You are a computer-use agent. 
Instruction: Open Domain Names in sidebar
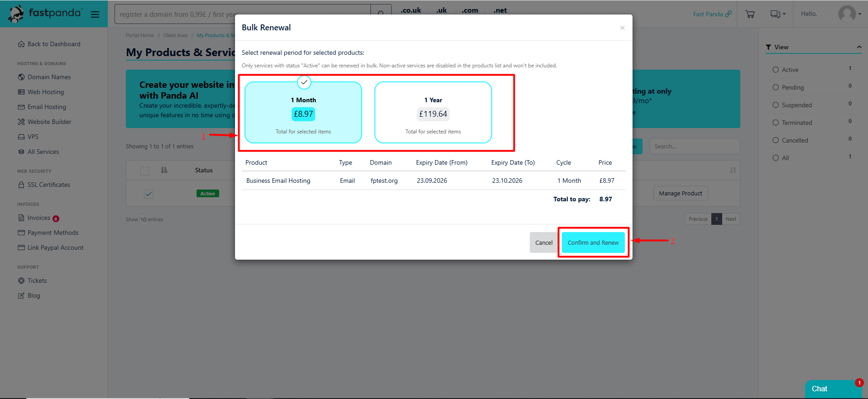[49, 77]
